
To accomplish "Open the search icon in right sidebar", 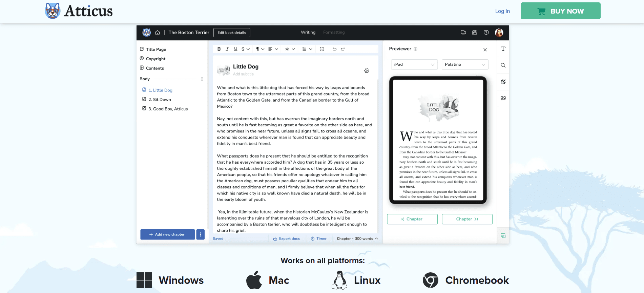I will (503, 65).
